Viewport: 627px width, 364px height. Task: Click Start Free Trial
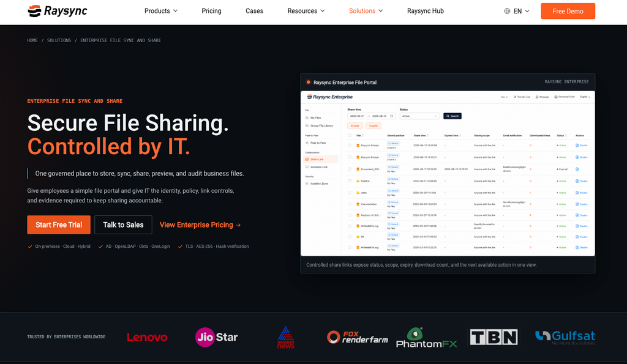pos(59,225)
